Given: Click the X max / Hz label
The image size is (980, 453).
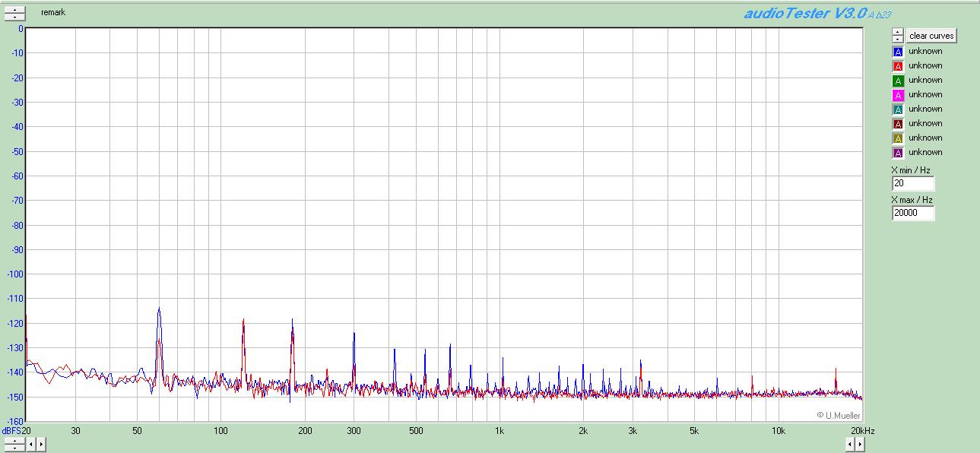Looking at the screenshot, I should coord(912,200).
